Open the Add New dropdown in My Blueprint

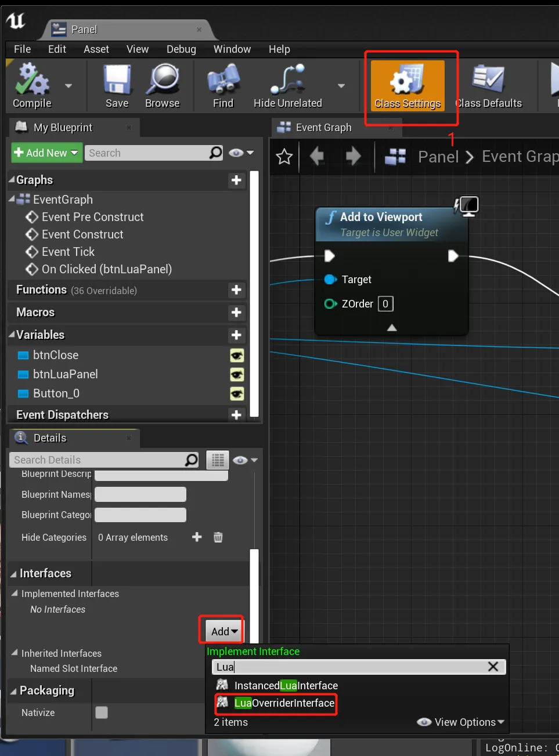pyautogui.click(x=46, y=153)
